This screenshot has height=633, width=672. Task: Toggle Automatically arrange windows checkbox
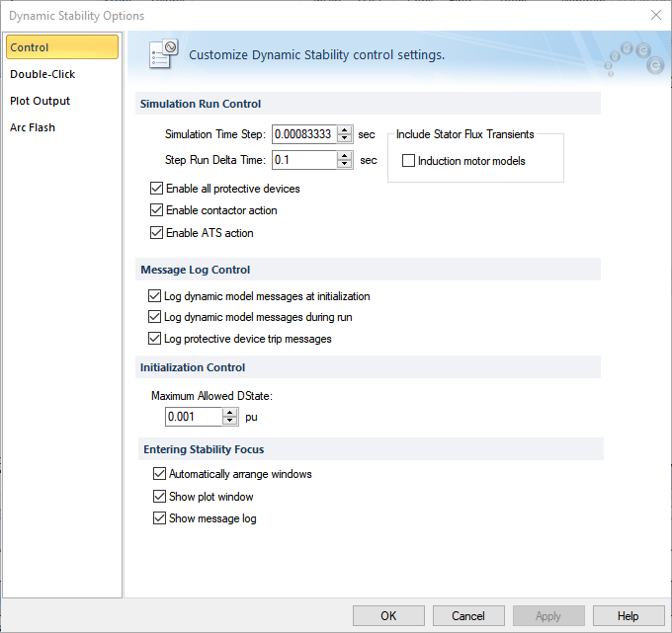pos(159,474)
